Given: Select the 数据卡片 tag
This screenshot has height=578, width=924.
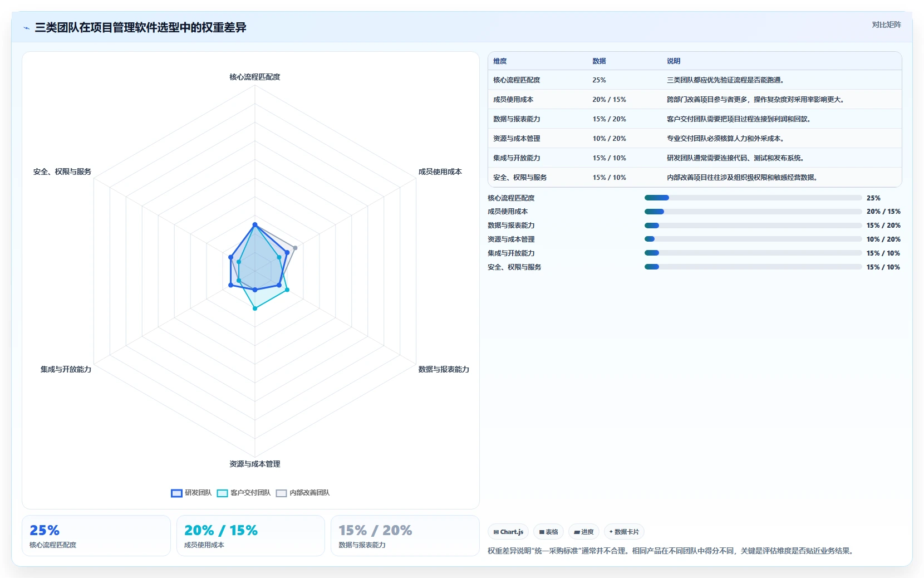Looking at the screenshot, I should tap(624, 532).
